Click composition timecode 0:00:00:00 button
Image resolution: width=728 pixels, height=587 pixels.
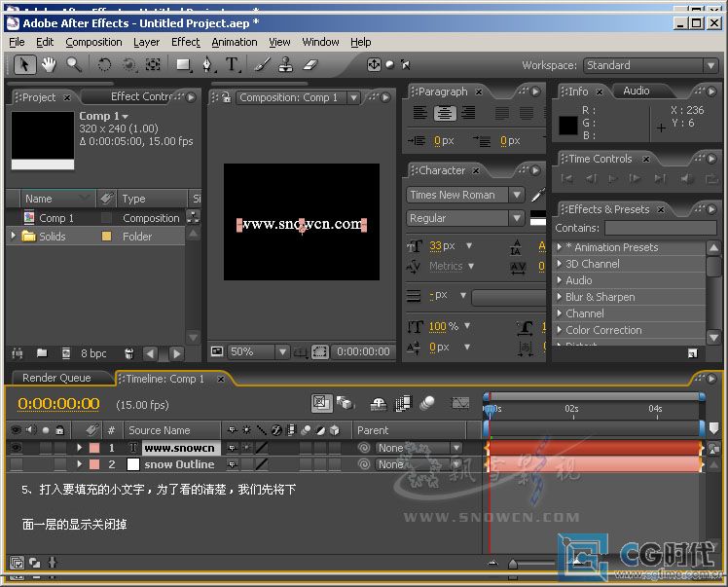(x=363, y=351)
